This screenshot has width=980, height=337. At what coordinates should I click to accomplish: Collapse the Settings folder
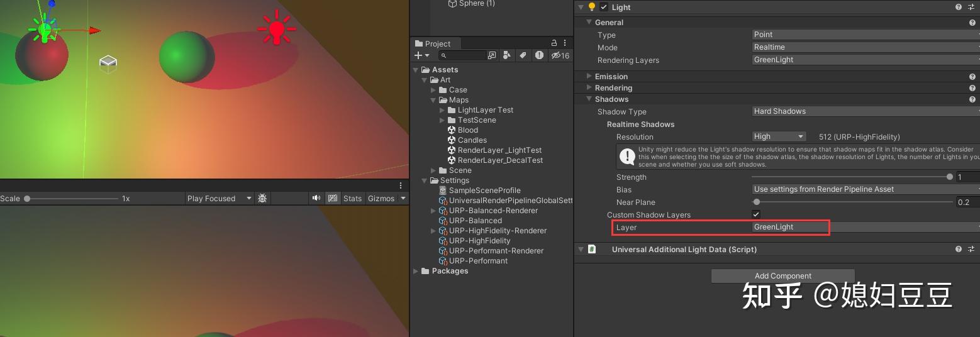point(425,180)
